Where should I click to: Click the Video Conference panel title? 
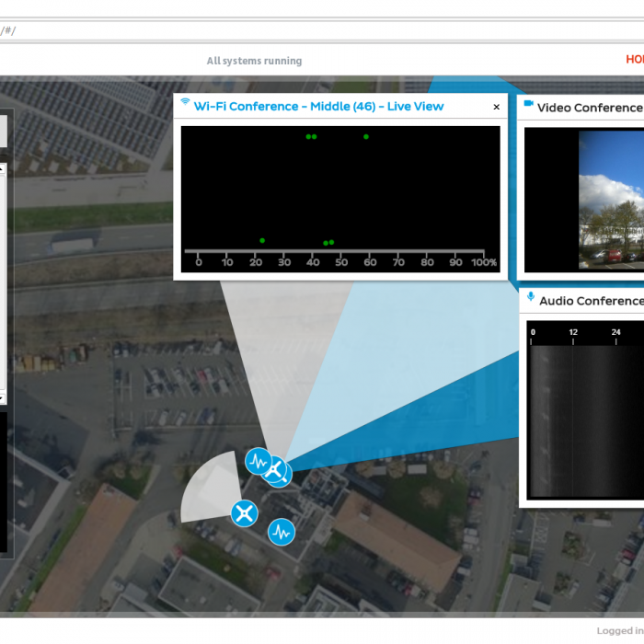coord(591,108)
